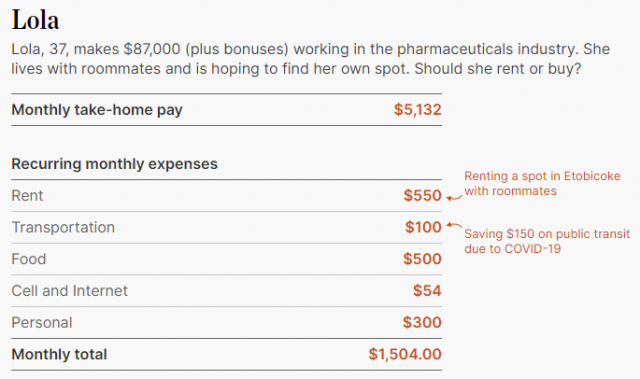
Task: Select the Rent row label
Action: [27, 196]
